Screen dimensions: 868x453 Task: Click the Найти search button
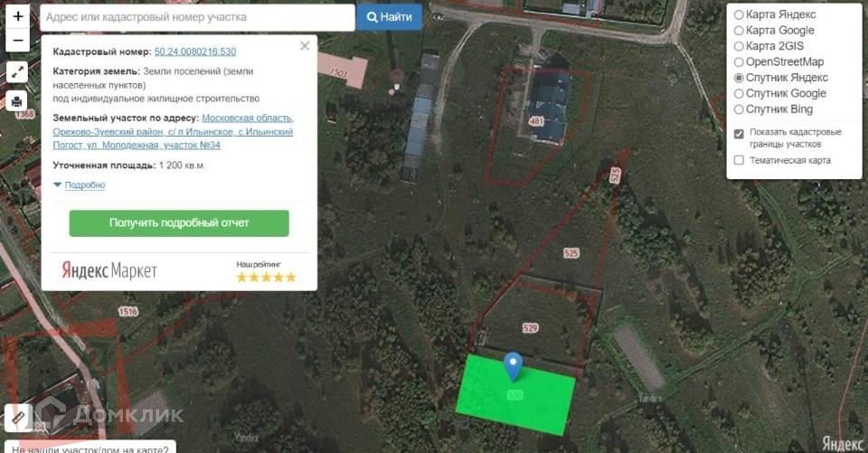(390, 17)
